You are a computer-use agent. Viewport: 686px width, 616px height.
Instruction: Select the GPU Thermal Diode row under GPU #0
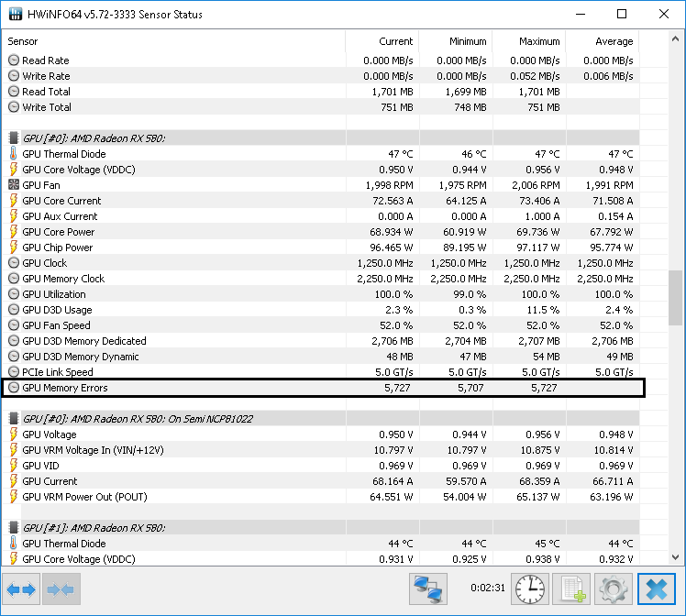pos(64,154)
